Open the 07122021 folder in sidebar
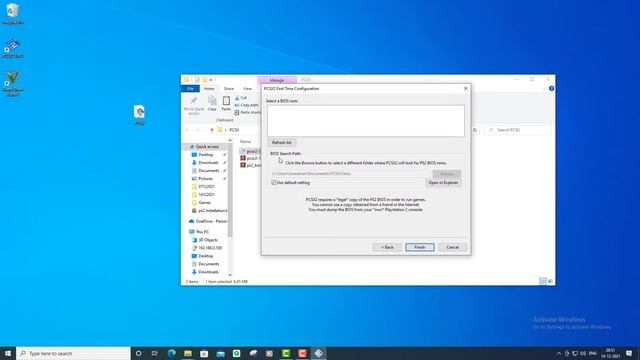The width and height of the screenshot is (640, 360). tap(207, 187)
